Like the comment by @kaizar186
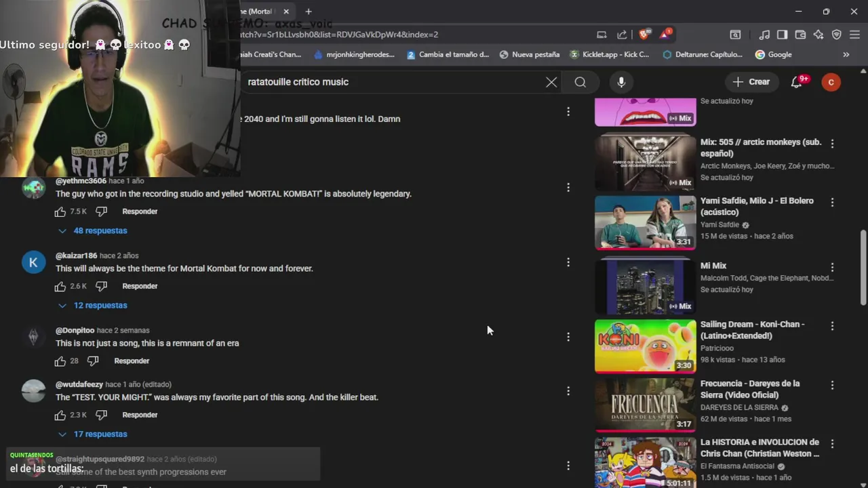This screenshot has height=488, width=868. click(x=60, y=286)
